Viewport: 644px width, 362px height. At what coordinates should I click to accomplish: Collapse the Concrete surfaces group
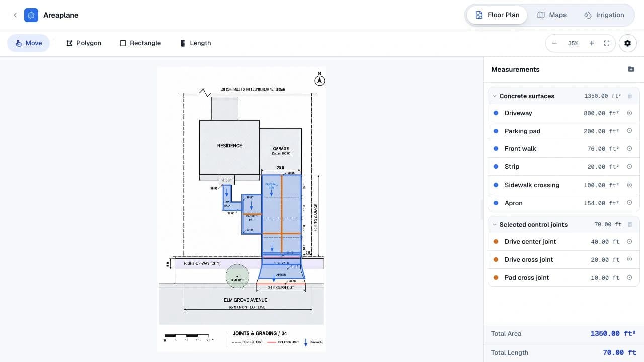click(x=495, y=96)
